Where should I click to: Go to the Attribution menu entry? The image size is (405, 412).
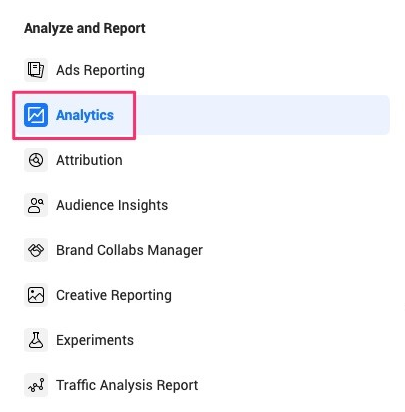(89, 160)
